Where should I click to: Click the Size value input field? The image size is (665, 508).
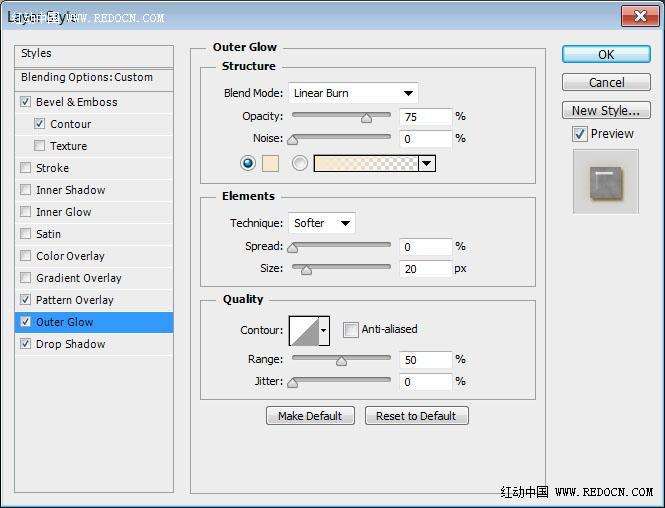point(425,268)
